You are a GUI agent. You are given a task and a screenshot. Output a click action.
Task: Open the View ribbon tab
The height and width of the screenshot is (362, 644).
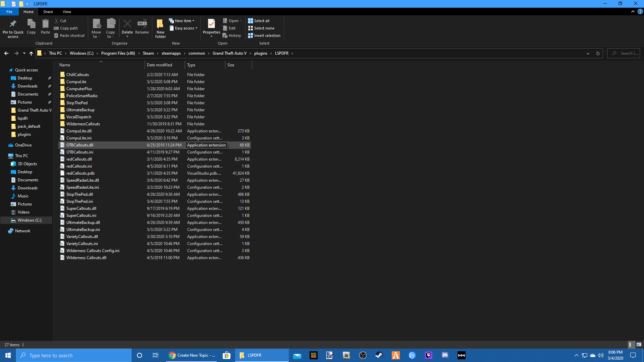(67, 12)
